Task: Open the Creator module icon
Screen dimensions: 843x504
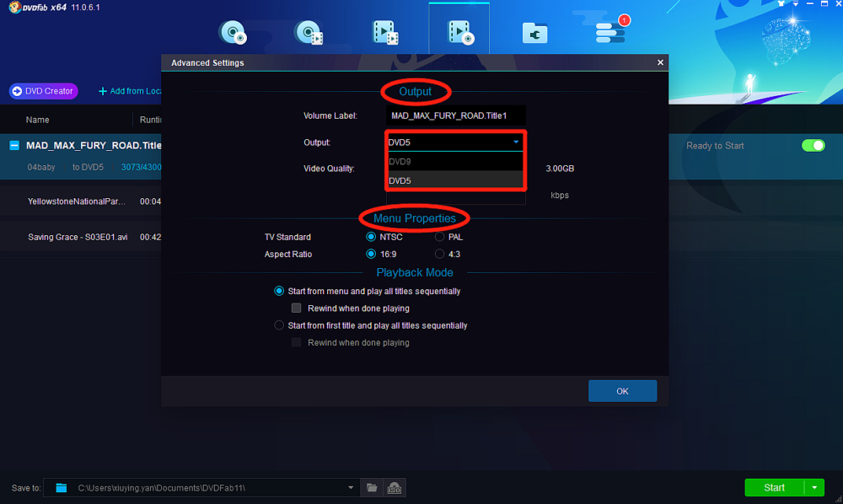Action: tap(460, 32)
